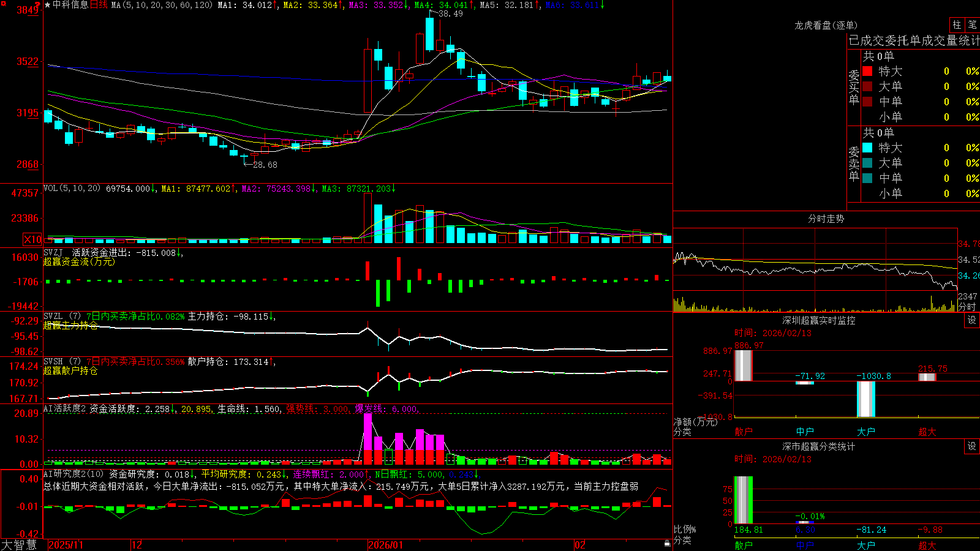Click the MA6 blue value
The image size is (980, 551).
coord(575,5)
